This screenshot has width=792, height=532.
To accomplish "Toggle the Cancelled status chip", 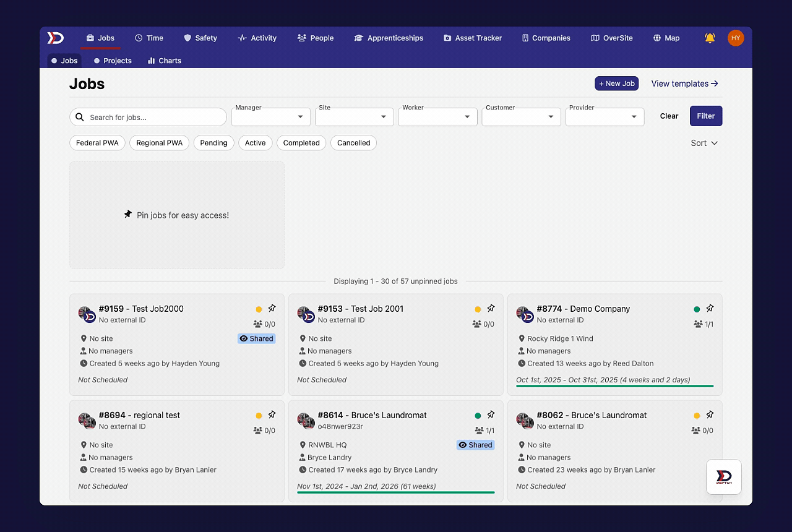I will (353, 143).
